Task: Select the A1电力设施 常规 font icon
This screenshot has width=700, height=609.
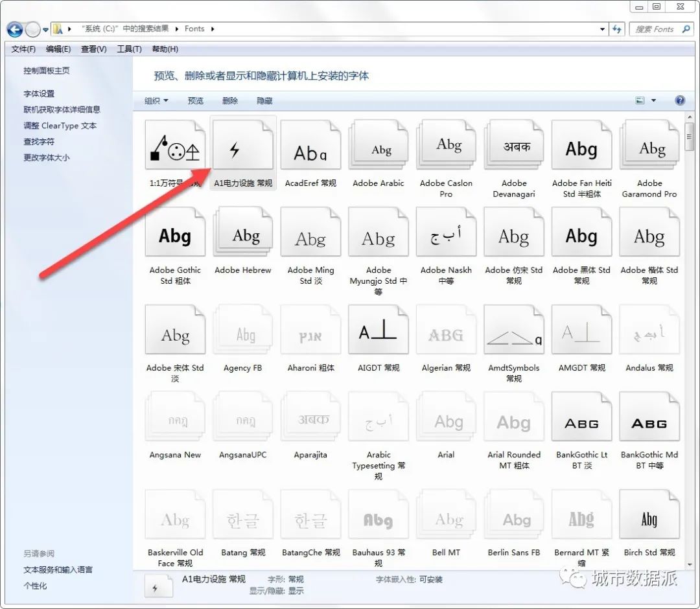Action: point(243,144)
